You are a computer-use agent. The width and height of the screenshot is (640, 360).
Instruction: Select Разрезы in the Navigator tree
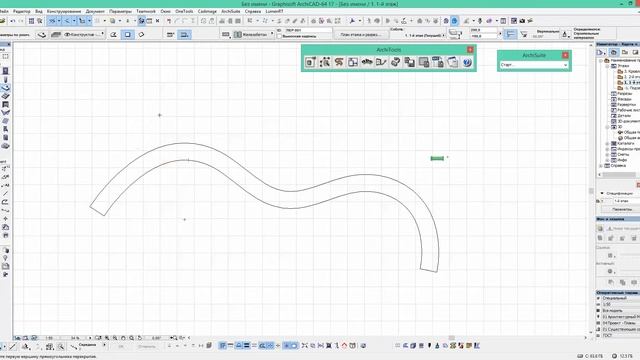(624, 93)
